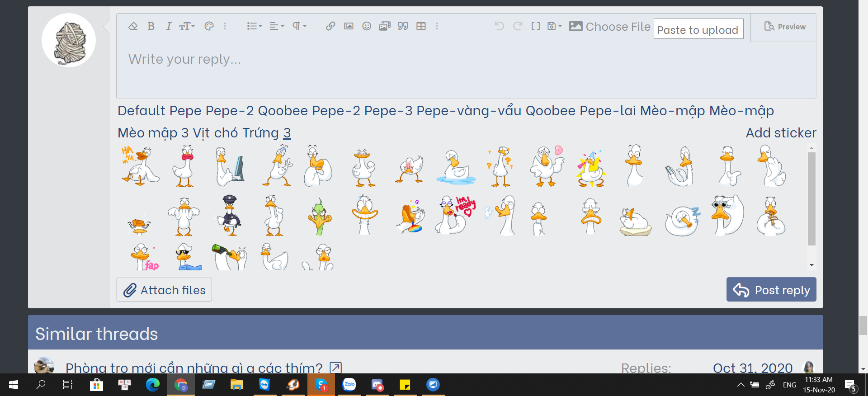Insert a quote block

[403, 26]
